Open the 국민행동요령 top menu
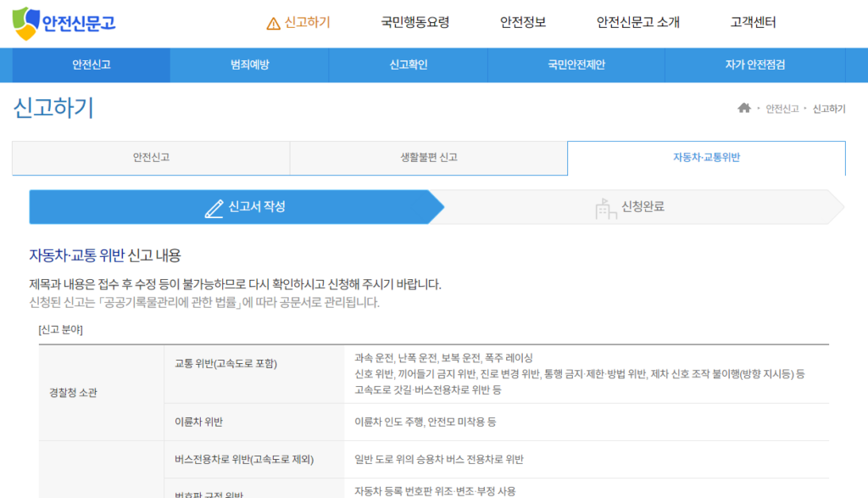This screenshot has width=868, height=498. point(415,23)
